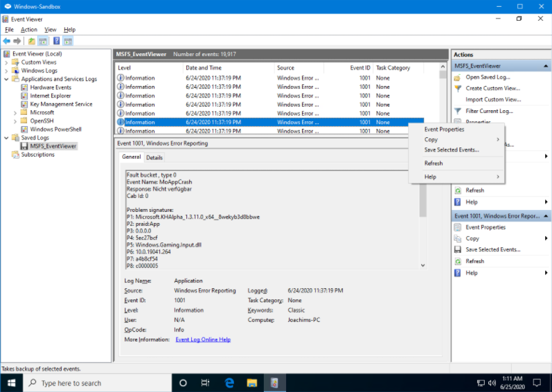Collapse the MSFS_EventViewer actions section
Image resolution: width=552 pixels, height=392 pixels.
(x=547, y=66)
